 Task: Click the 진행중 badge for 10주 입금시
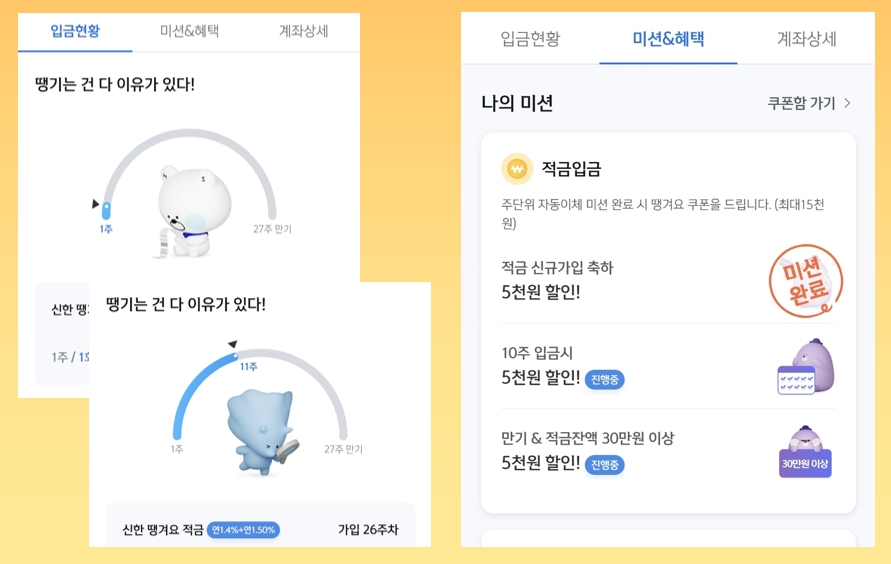click(605, 379)
